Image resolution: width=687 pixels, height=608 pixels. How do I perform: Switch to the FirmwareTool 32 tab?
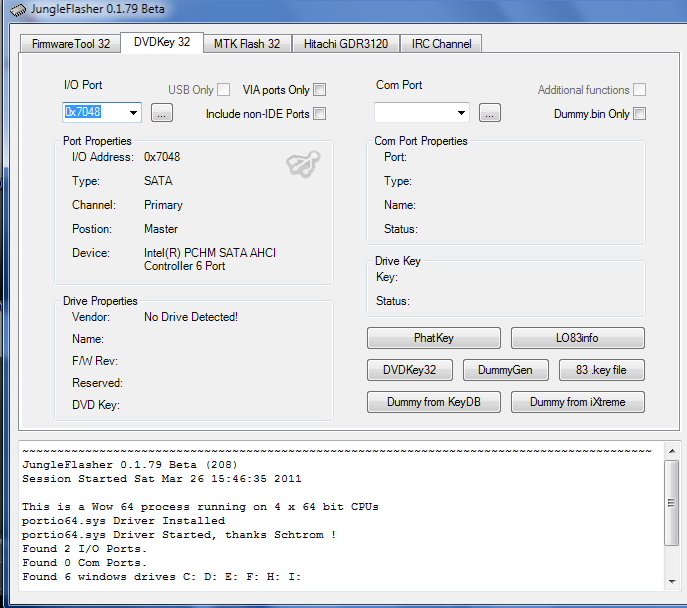pyautogui.click(x=70, y=44)
